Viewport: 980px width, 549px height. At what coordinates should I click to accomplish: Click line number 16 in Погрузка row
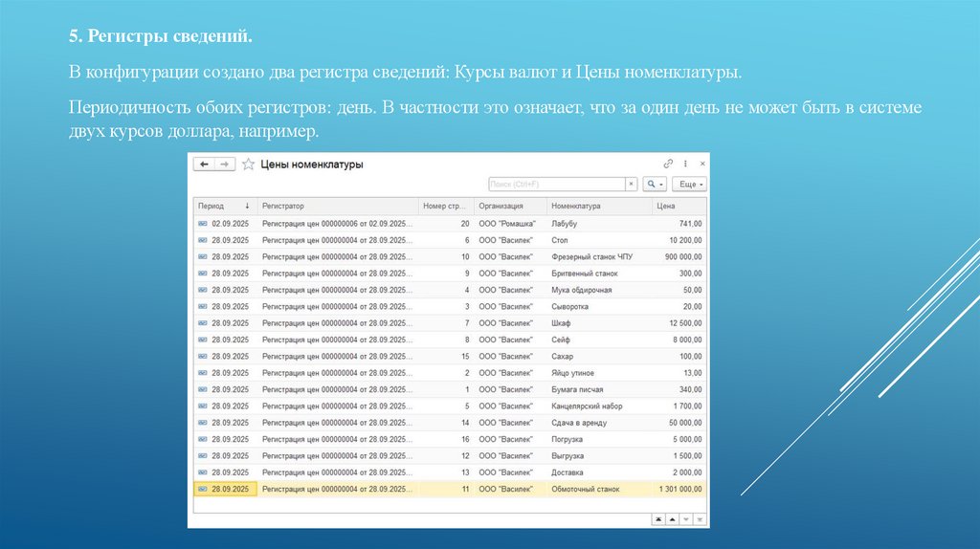(446, 439)
